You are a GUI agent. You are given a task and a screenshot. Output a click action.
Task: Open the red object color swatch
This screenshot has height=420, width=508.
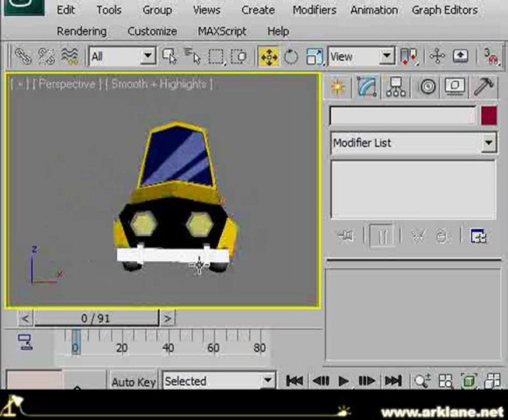pyautogui.click(x=489, y=116)
